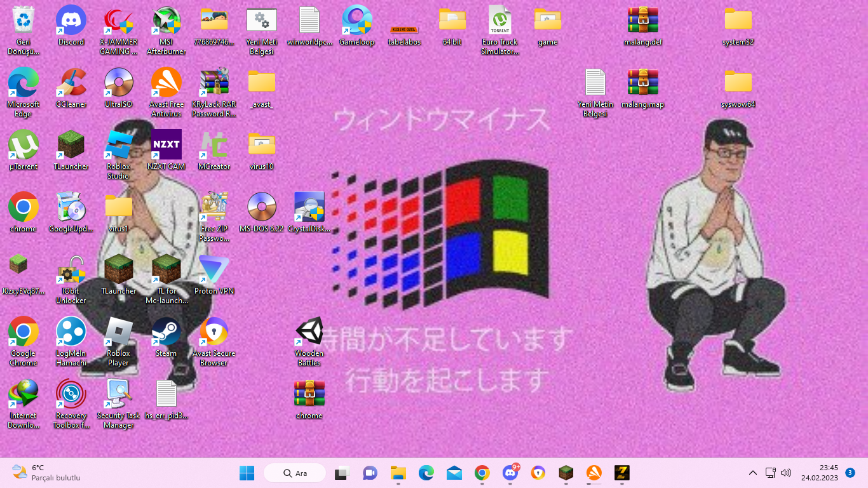This screenshot has width=868, height=488.
Task: Open the MCreator shortcut
Action: (214, 150)
